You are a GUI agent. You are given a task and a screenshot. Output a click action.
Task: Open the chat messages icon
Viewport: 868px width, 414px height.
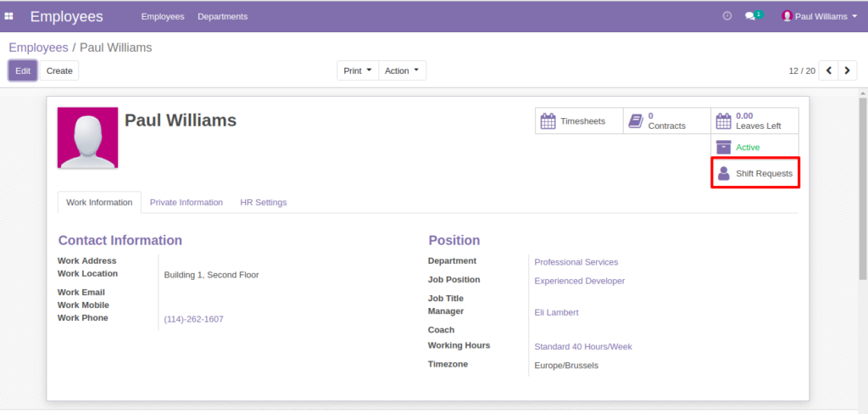(x=753, y=16)
